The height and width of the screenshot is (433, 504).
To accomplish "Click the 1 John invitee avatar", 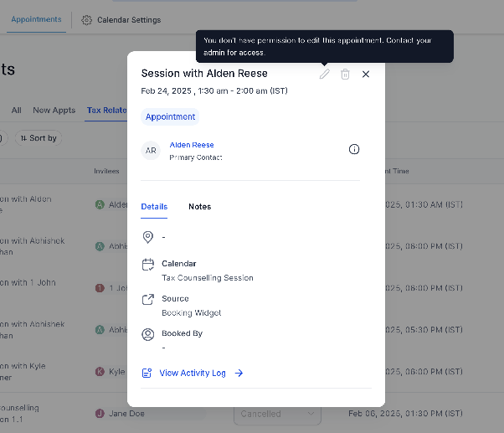I will (100, 288).
